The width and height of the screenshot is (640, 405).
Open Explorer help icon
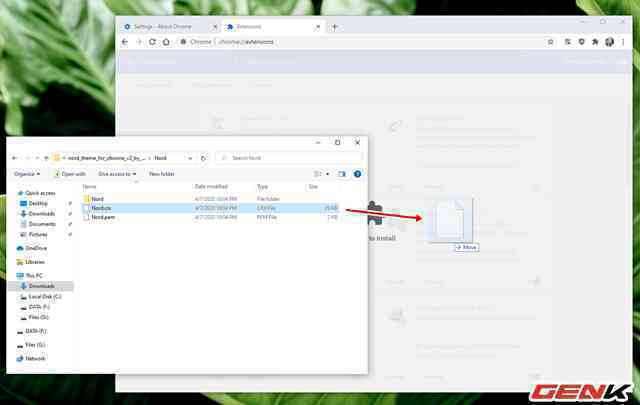tap(358, 174)
